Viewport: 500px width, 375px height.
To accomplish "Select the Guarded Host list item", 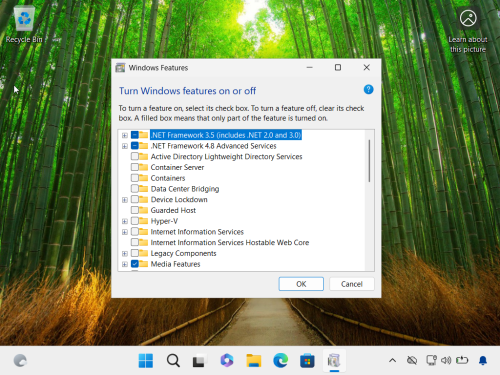I will 173,210.
